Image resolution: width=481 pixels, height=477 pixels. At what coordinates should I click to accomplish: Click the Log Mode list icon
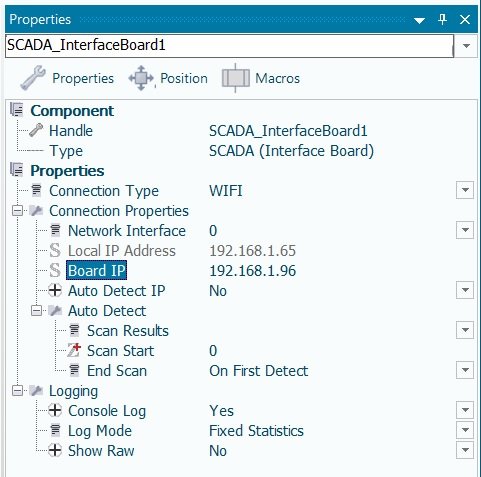coord(55,430)
